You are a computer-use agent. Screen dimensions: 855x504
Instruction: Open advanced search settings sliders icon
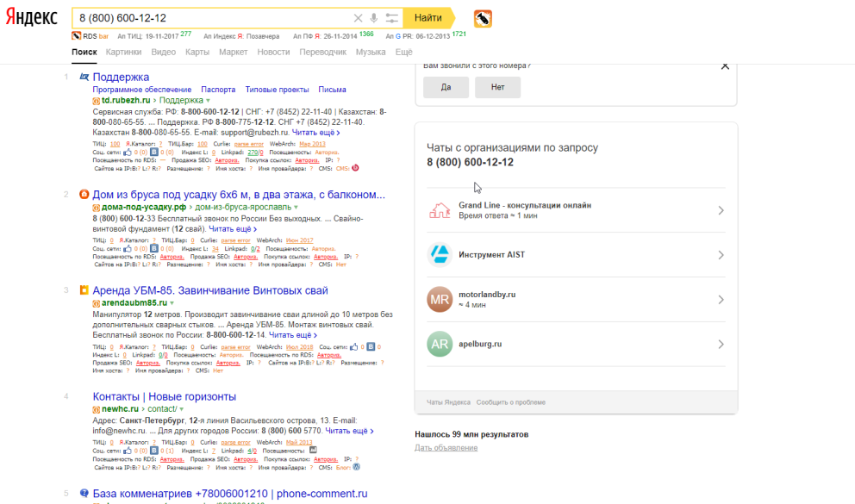391,18
